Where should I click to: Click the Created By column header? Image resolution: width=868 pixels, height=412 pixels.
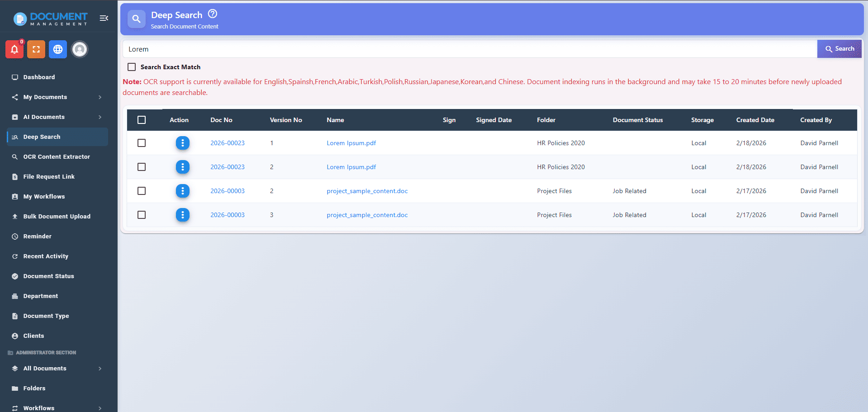[x=816, y=120]
